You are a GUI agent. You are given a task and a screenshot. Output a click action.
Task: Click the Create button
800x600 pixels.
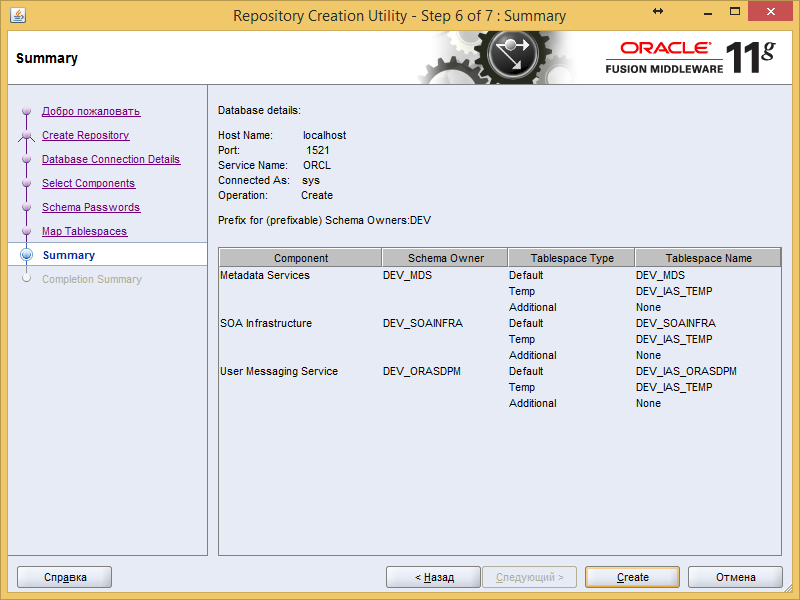[632, 577]
